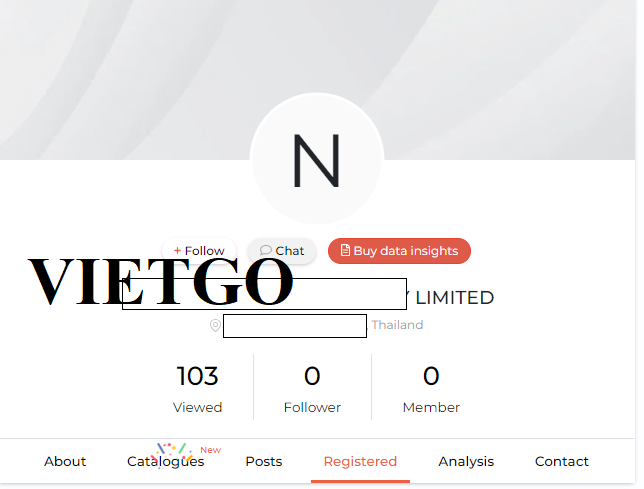Click the 0 Follower count
Viewport: 644px width, 489px height.
312,388
